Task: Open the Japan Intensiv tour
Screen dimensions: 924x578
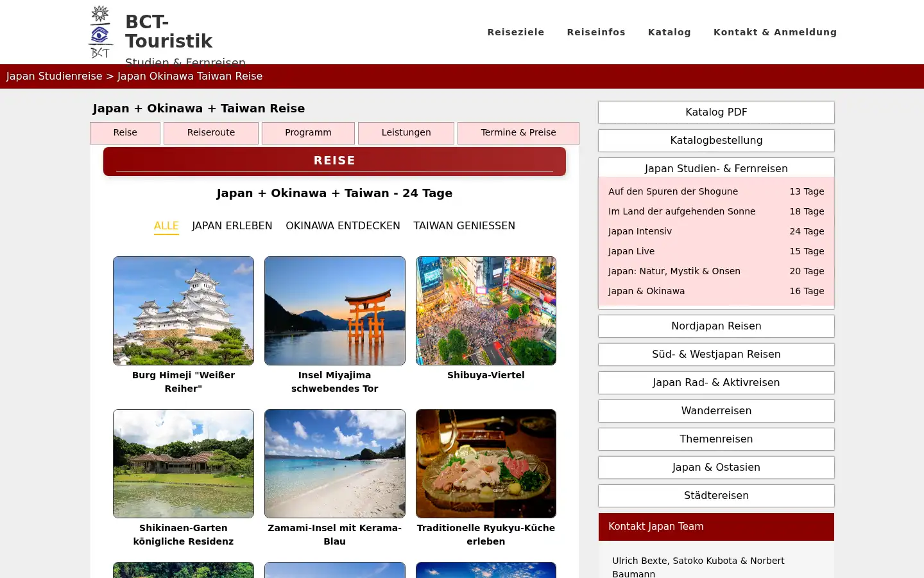Action: (x=716, y=231)
